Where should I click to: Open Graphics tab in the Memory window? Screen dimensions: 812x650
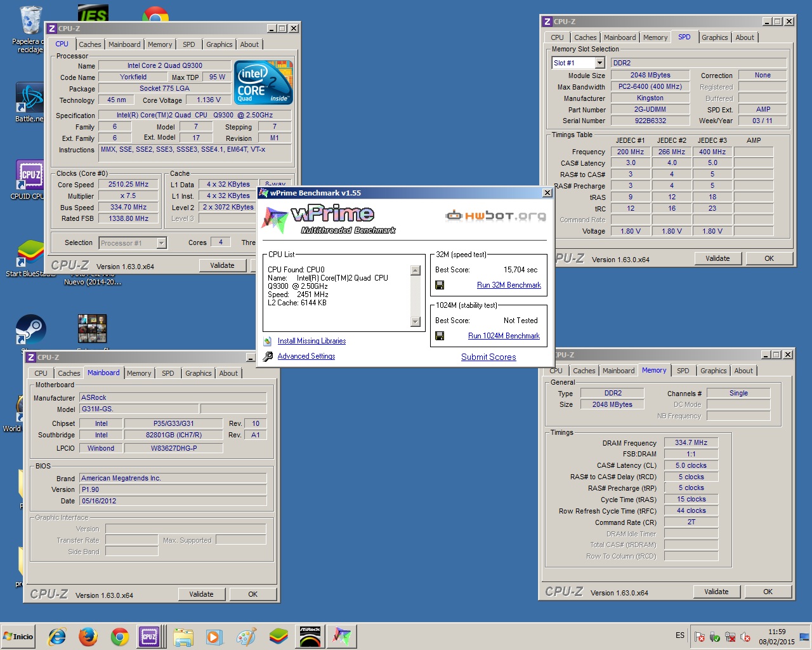click(x=713, y=371)
